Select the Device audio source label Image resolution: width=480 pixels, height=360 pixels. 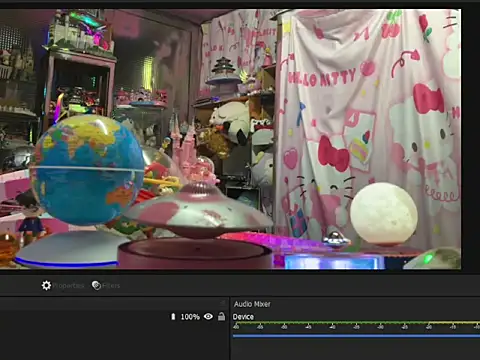243,317
